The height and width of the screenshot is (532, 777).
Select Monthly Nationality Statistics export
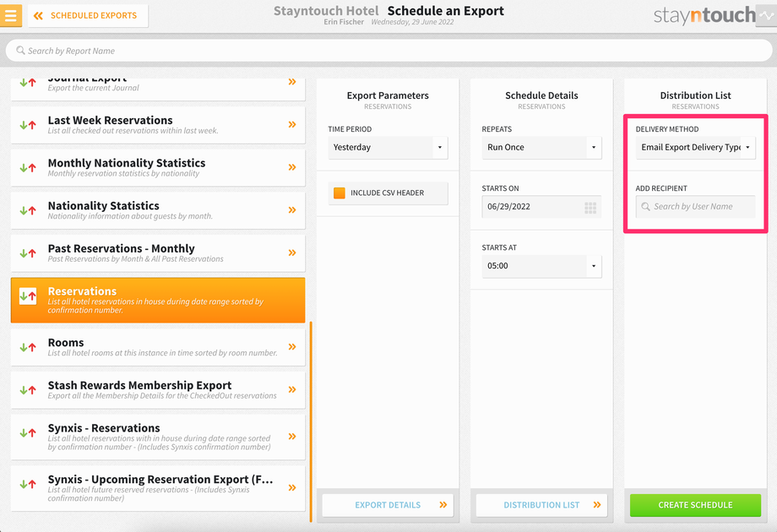(158, 167)
